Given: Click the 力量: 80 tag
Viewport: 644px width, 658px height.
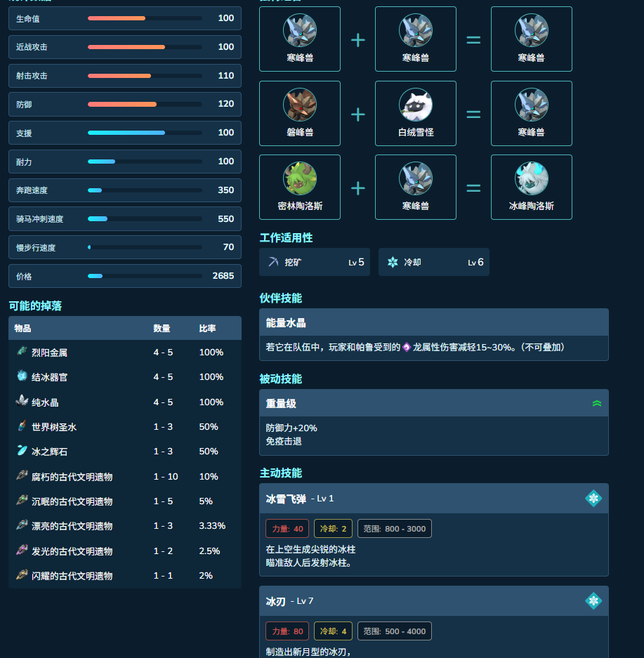Looking at the screenshot, I should click(x=287, y=631).
